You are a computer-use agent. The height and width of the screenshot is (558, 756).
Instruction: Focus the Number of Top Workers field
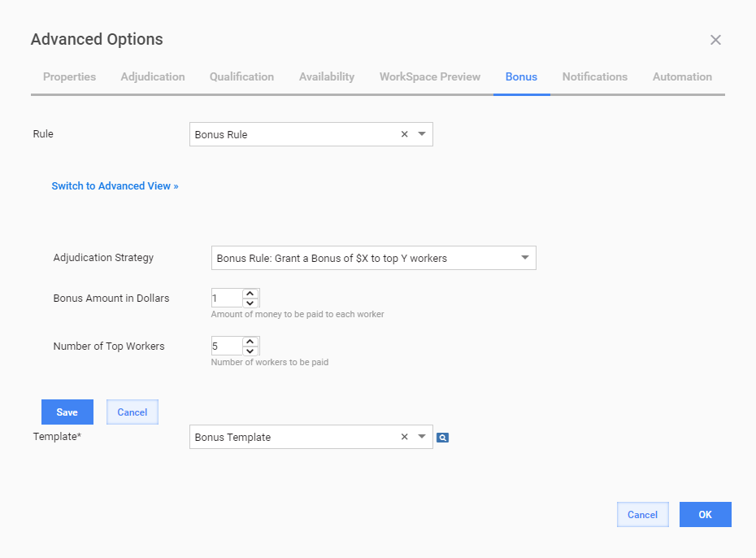tap(227, 346)
